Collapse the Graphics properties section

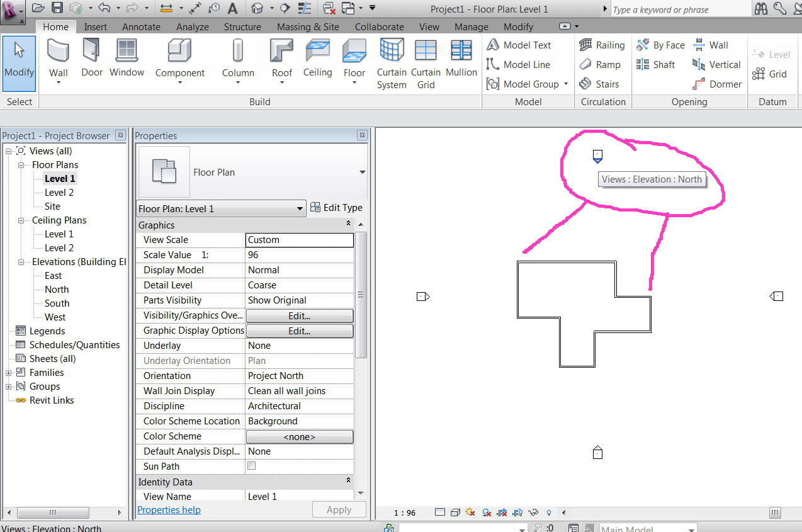pos(348,224)
